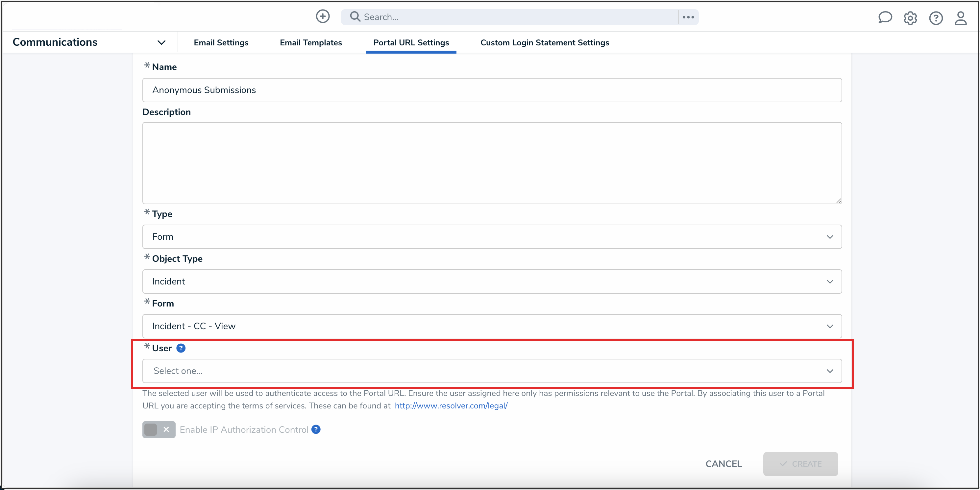Screen dimensions: 980x490
Task: Open the user profile icon
Action: coord(961,18)
